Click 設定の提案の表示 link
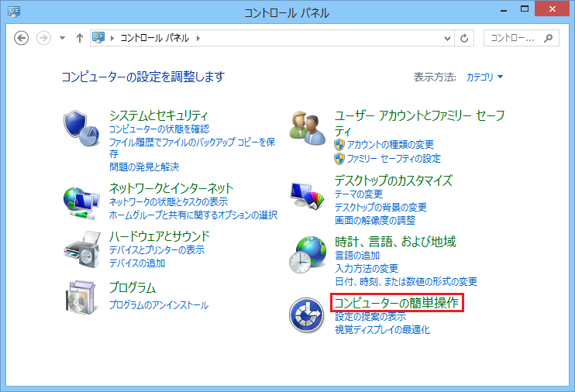Viewport: 575px width, 392px height. tap(370, 316)
